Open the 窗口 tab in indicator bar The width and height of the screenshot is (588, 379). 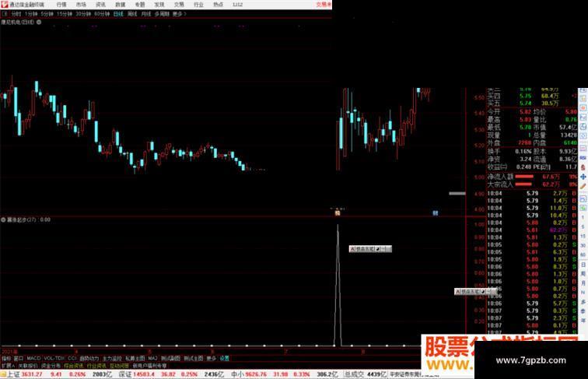point(19,358)
